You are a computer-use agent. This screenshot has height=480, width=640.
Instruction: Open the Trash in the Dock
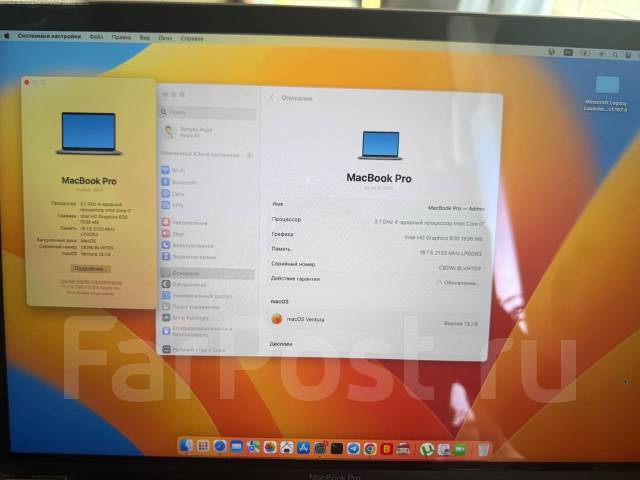tap(483, 450)
